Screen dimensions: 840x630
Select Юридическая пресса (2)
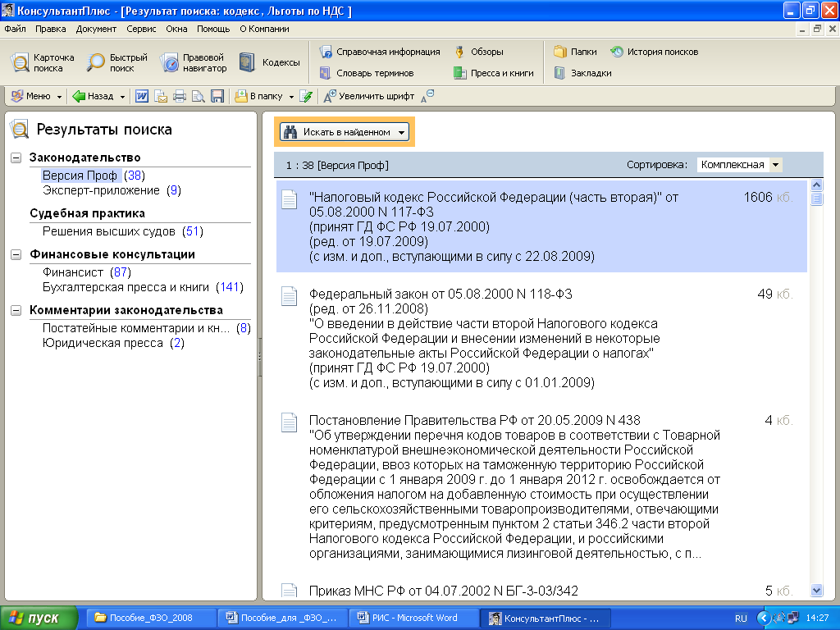tap(113, 344)
